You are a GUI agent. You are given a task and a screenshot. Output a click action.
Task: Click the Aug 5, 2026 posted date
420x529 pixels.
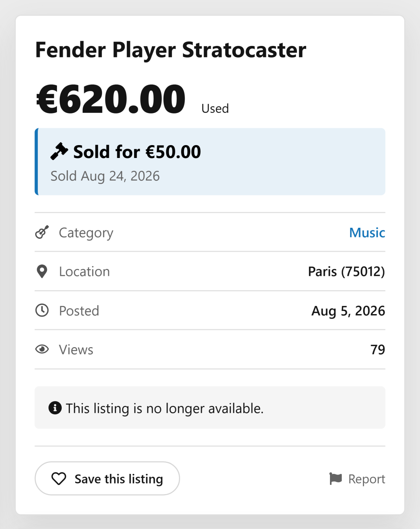(348, 311)
